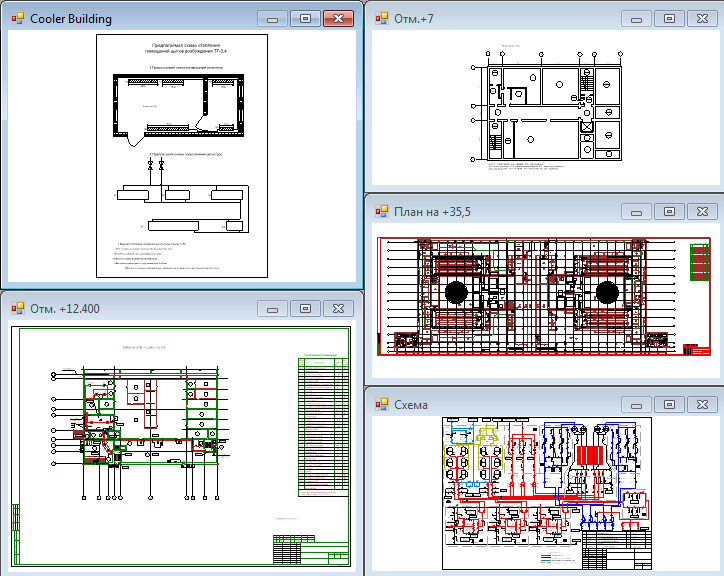724x576 pixels.
Task: Minimize the План на +35,5 window
Action: (x=636, y=211)
